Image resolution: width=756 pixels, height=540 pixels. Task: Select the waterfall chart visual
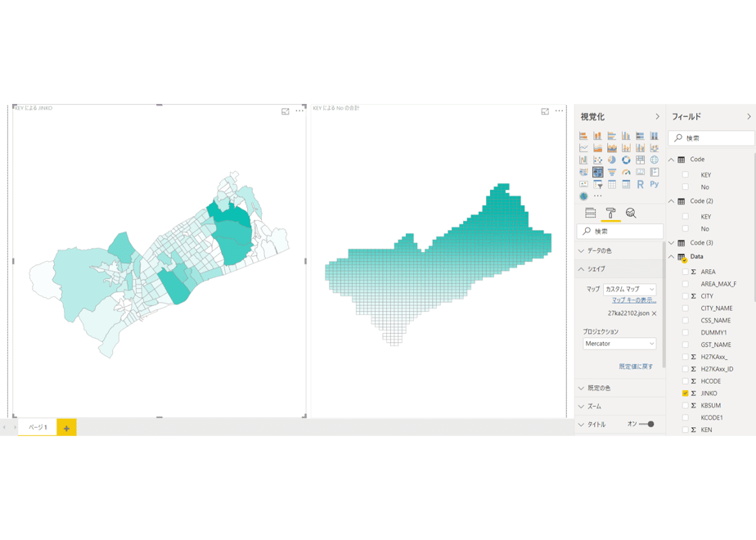pyautogui.click(x=583, y=160)
